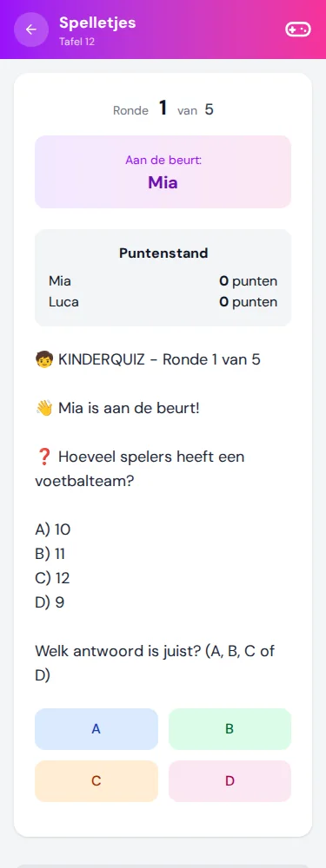326x868 pixels.
Task: Click the Aan de beurt Mia card
Action: [163, 172]
